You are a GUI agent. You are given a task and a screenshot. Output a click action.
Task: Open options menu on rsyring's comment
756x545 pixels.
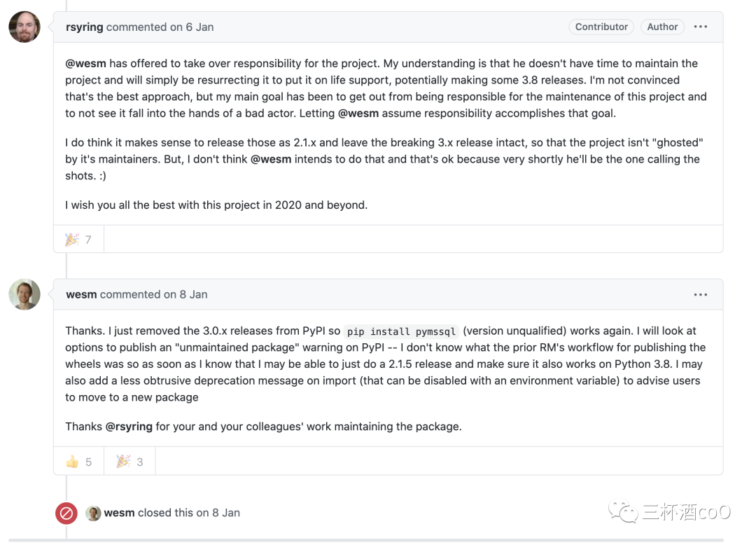point(700,27)
